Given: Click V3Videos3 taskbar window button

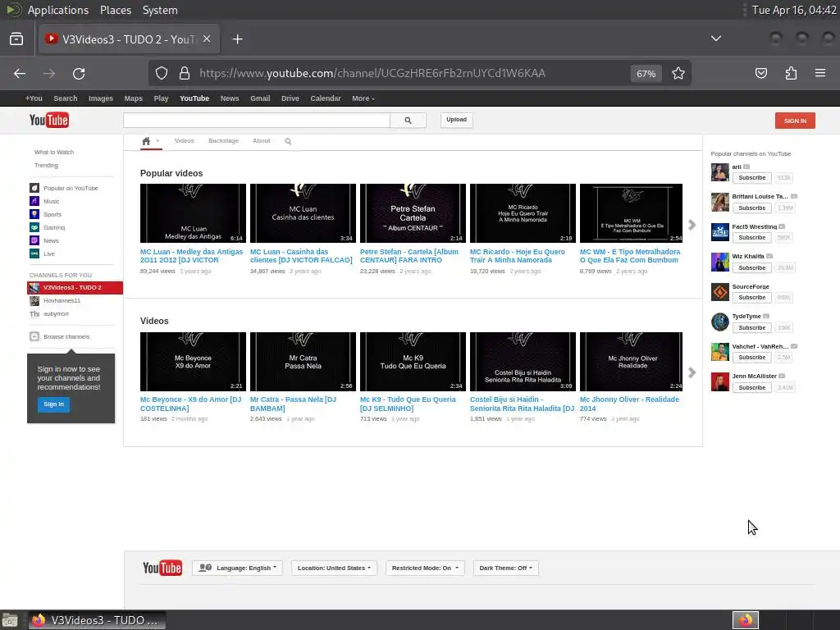Looking at the screenshot, I should tap(97, 620).
